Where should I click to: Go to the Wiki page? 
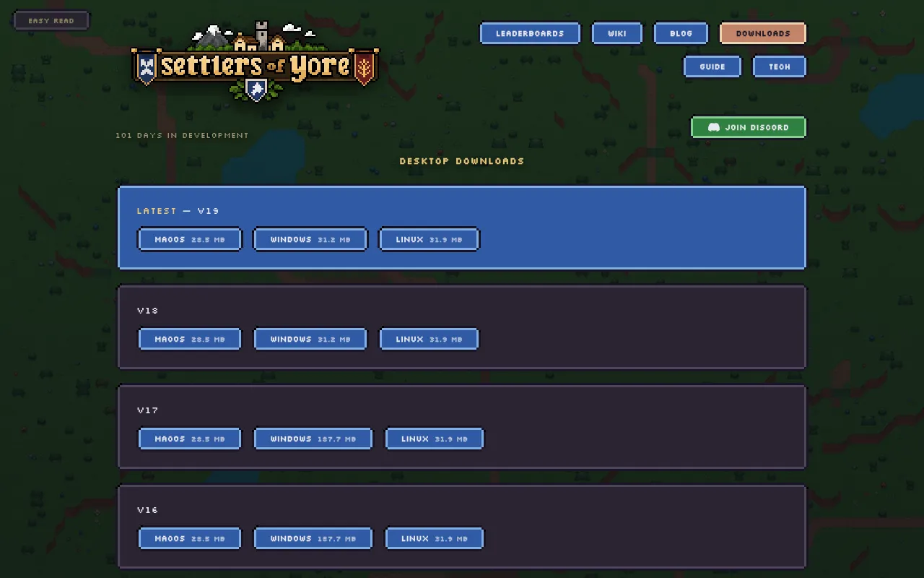pyautogui.click(x=616, y=33)
